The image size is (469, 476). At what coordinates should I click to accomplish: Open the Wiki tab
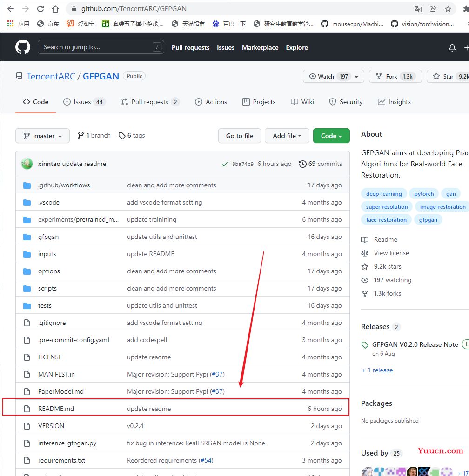(x=302, y=102)
